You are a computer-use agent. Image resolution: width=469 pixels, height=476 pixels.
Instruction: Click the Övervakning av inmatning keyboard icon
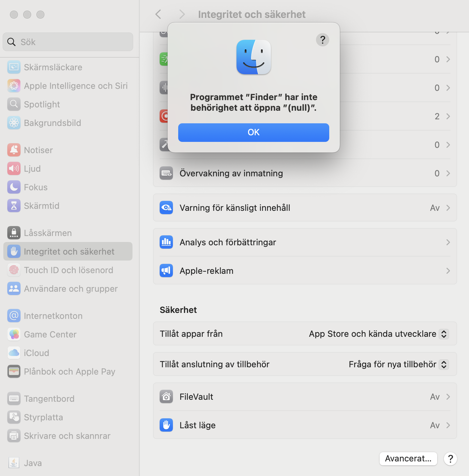click(x=166, y=173)
